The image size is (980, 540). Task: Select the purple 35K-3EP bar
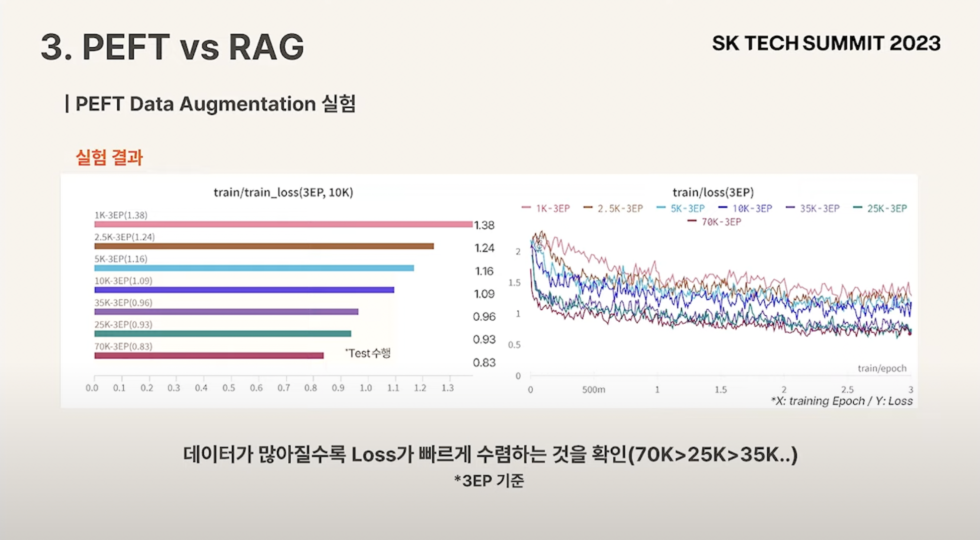(226, 312)
